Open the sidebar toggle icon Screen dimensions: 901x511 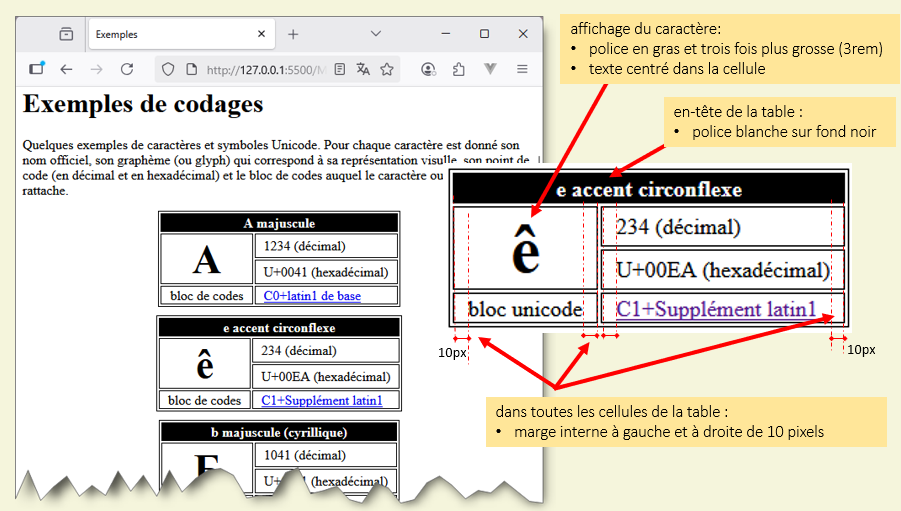(37, 69)
